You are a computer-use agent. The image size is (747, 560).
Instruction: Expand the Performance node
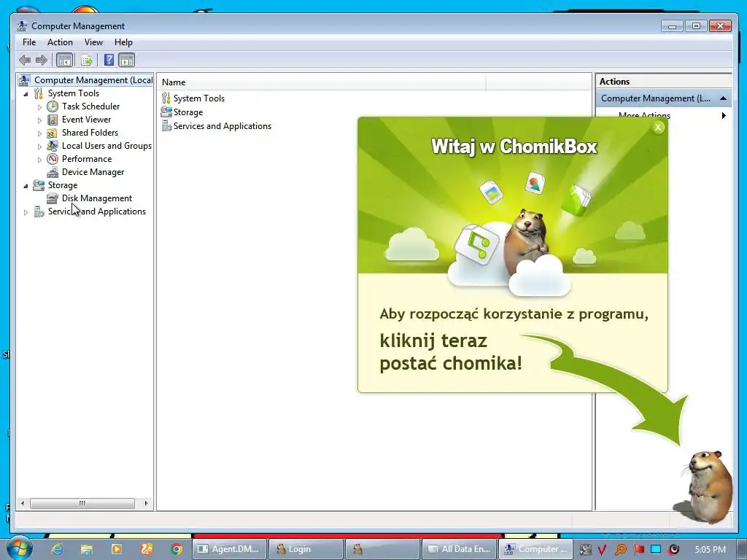pos(39,160)
